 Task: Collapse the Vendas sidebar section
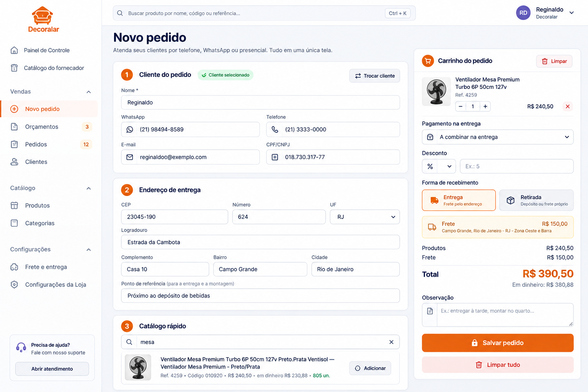[89, 92]
